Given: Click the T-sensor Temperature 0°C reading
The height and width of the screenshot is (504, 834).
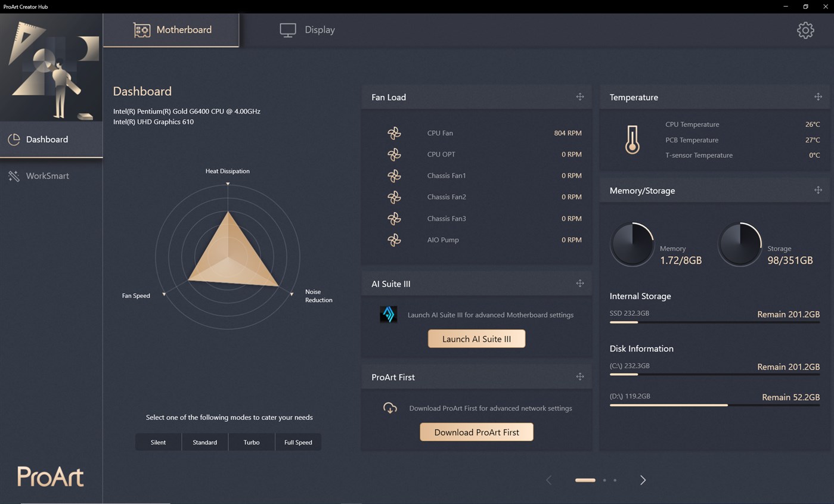Looking at the screenshot, I should pyautogui.click(x=814, y=155).
